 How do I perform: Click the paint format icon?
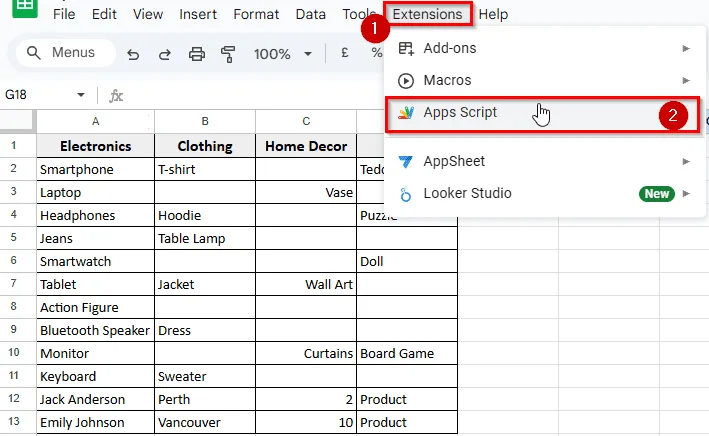[x=228, y=54]
